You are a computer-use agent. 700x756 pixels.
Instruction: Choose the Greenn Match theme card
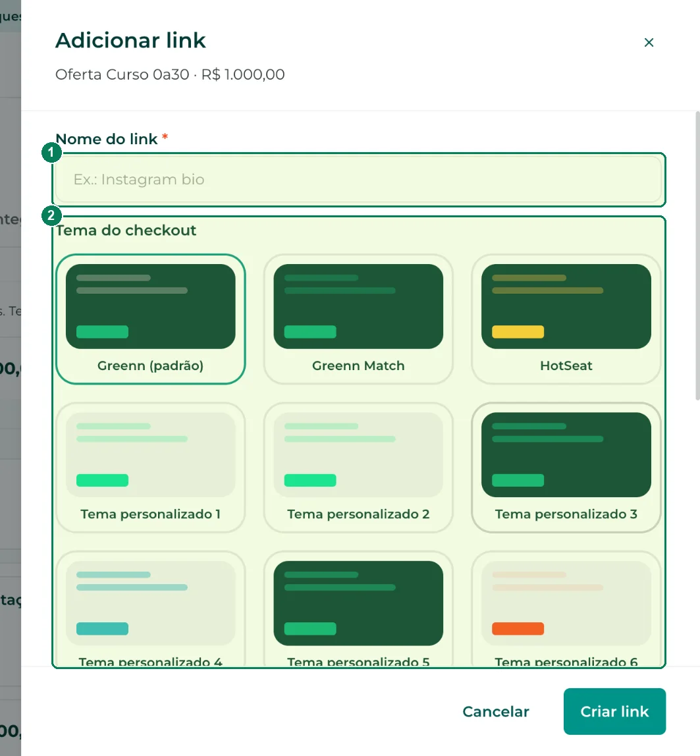coord(358,319)
